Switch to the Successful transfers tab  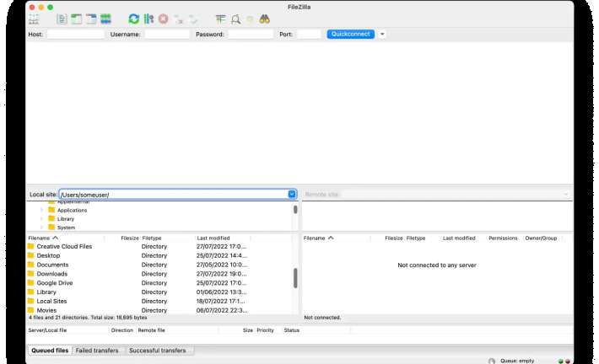click(x=158, y=351)
